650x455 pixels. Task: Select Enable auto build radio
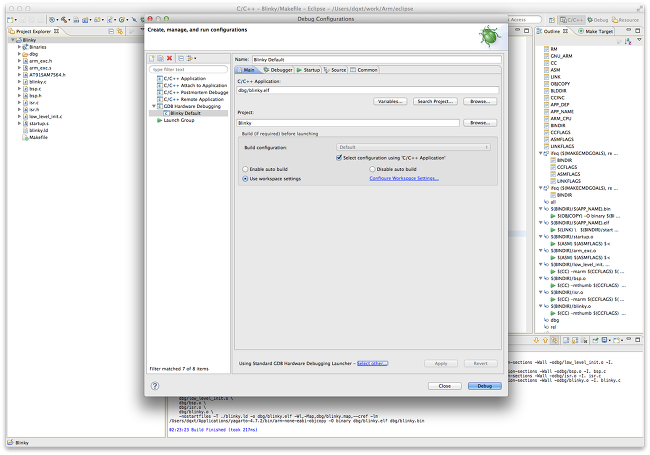pos(245,169)
